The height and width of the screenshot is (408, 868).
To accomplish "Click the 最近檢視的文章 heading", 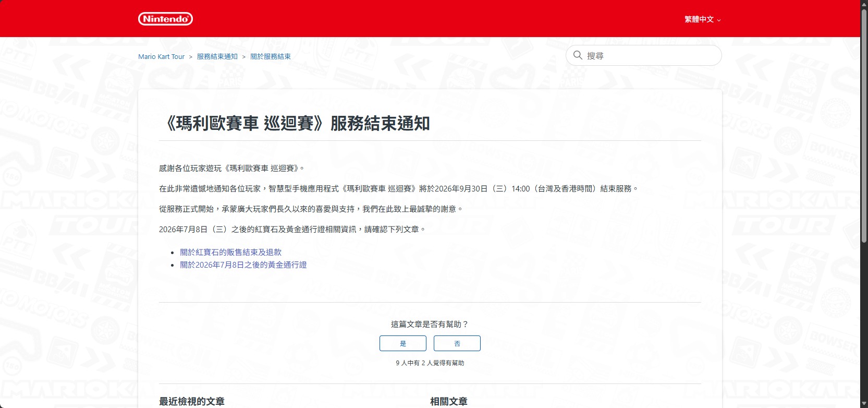I will pos(192,401).
